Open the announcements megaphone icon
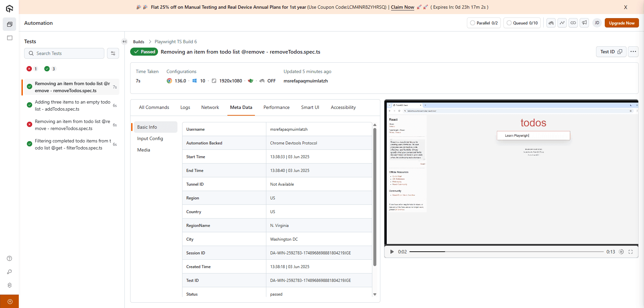Screen dimensions: 644x308 pyautogui.click(x=584, y=23)
